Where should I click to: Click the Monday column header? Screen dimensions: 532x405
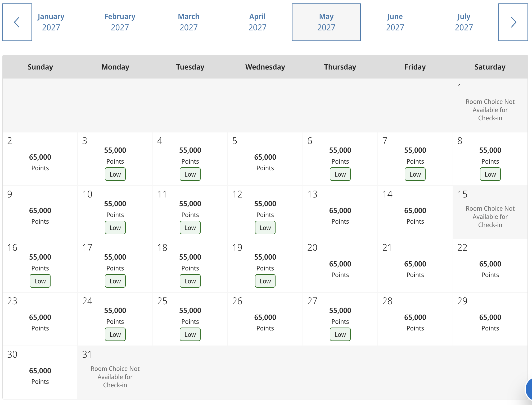[115, 67]
